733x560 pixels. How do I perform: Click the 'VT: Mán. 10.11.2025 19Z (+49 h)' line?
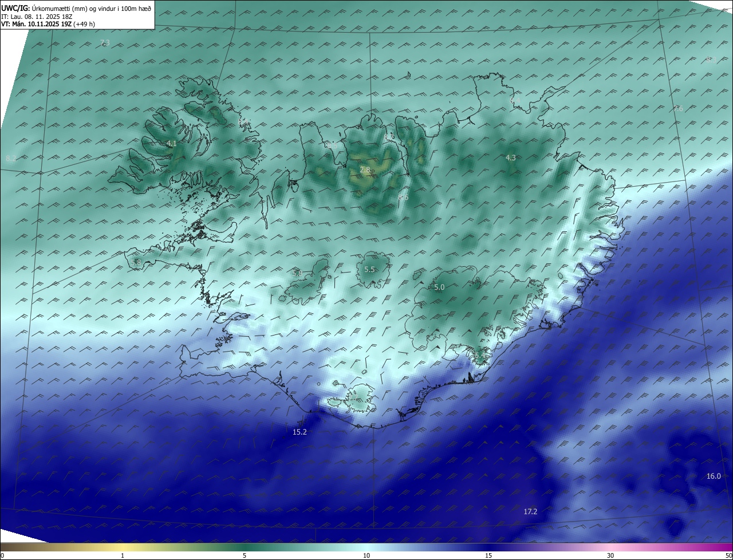click(x=48, y=25)
